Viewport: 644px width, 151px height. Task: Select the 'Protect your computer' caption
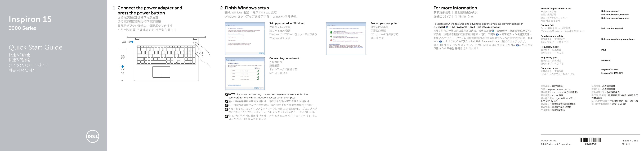[x=384, y=23]
